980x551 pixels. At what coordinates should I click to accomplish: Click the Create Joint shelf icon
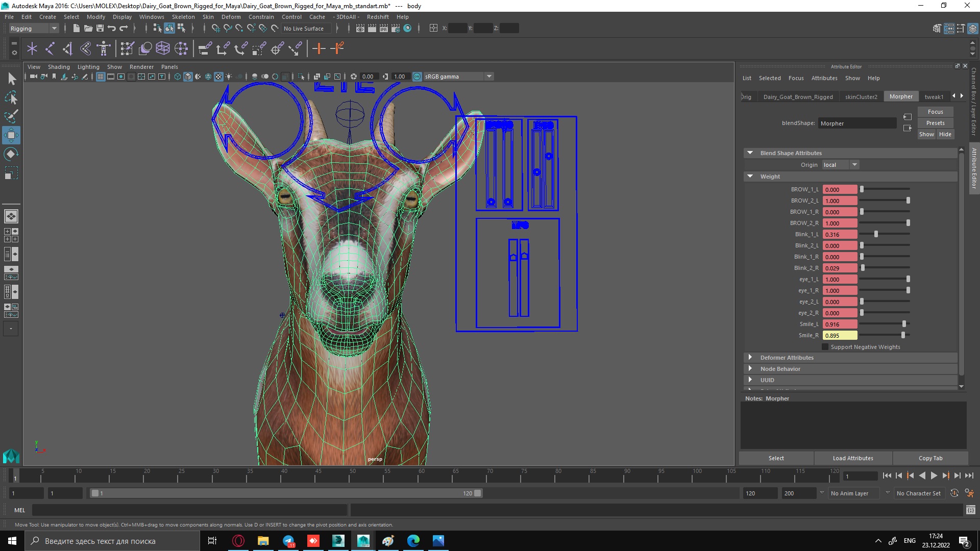(x=50, y=48)
